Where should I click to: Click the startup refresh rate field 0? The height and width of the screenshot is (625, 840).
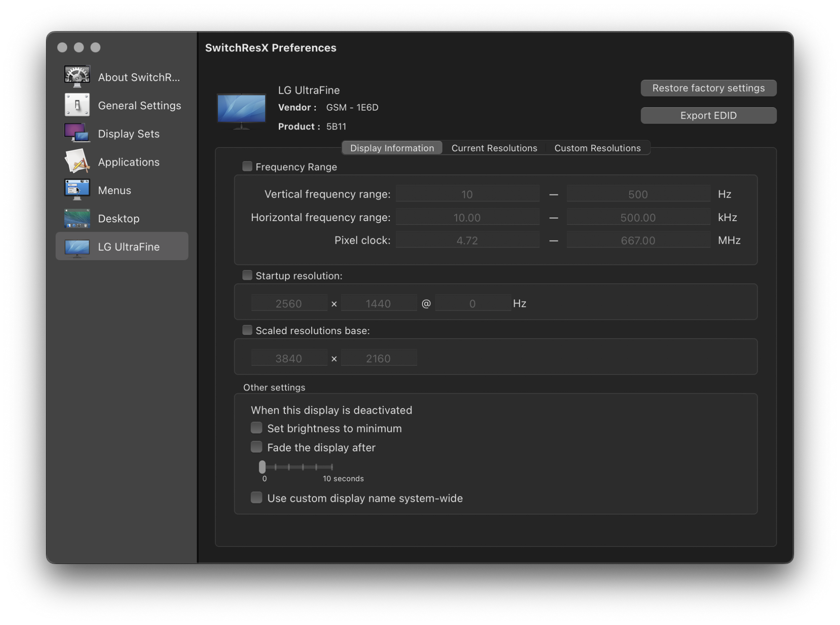[x=472, y=303]
